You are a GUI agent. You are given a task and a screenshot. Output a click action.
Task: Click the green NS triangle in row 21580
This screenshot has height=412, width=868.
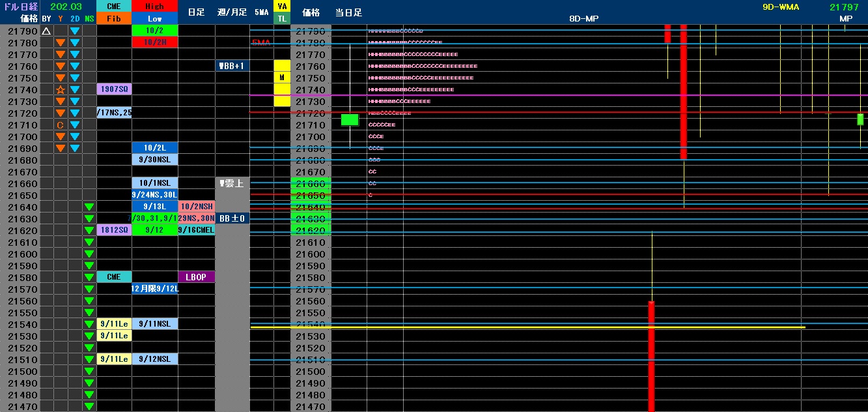pos(89,278)
